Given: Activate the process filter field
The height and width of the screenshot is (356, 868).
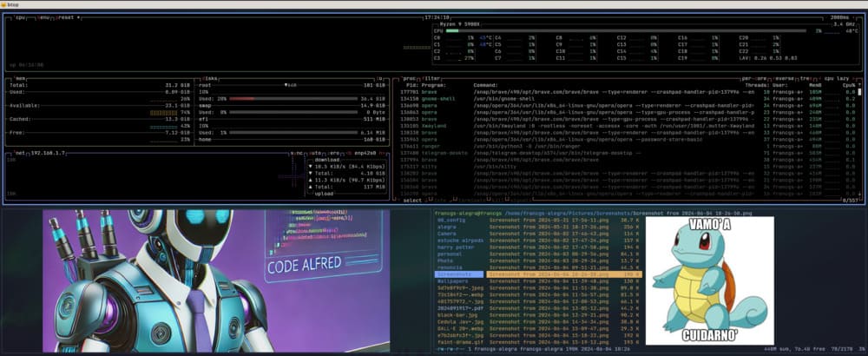Looking at the screenshot, I should tap(431, 78).
